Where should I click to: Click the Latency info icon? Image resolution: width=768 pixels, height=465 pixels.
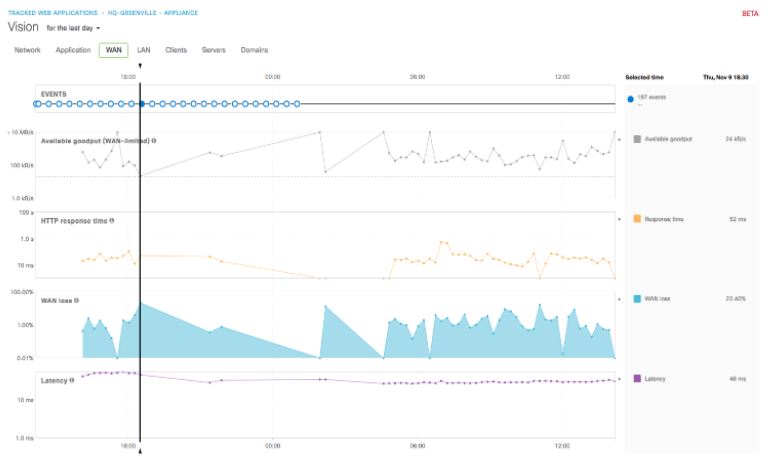click(72, 380)
